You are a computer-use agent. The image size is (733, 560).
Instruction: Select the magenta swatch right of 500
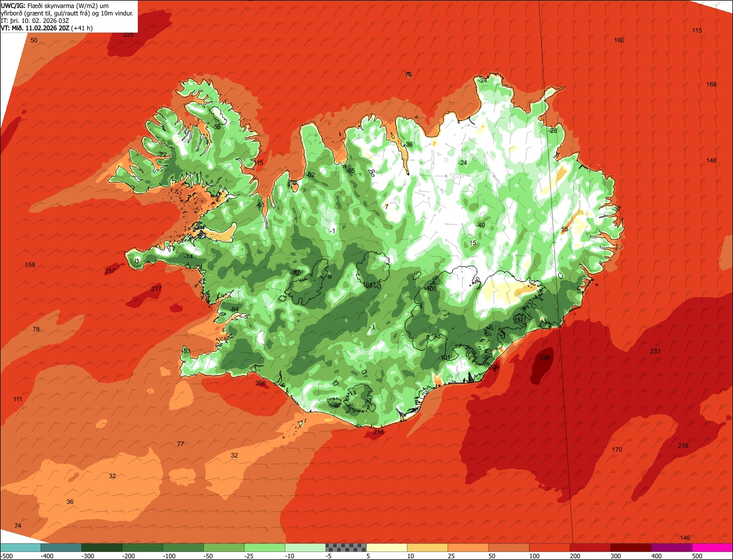click(x=712, y=547)
